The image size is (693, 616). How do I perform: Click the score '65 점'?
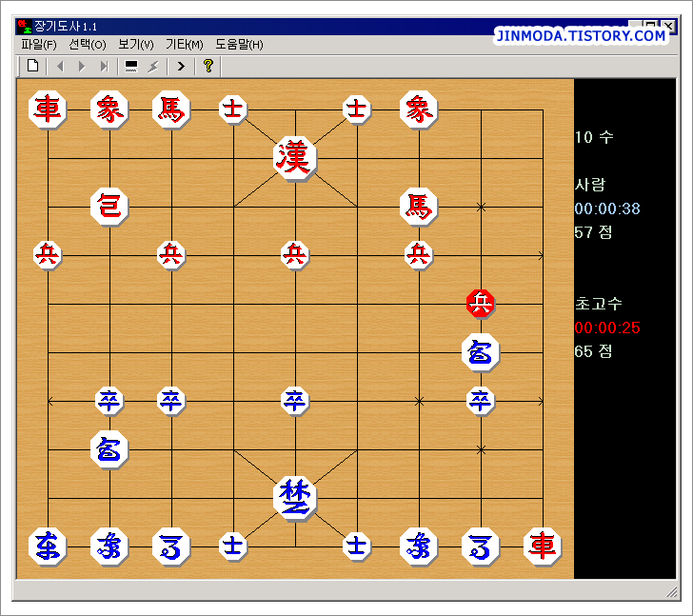(x=594, y=351)
